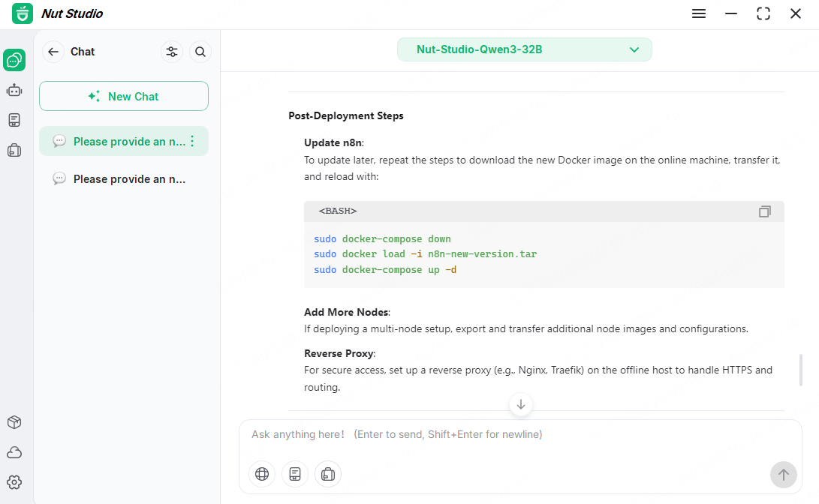Search chats with the magnifier icon
Viewport: 819px width, 504px height.
tap(200, 52)
